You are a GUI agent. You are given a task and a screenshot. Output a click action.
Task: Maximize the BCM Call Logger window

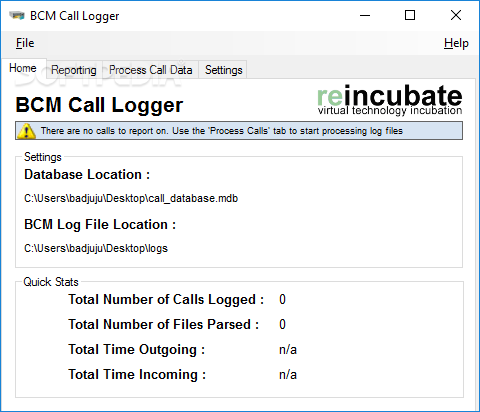point(410,15)
